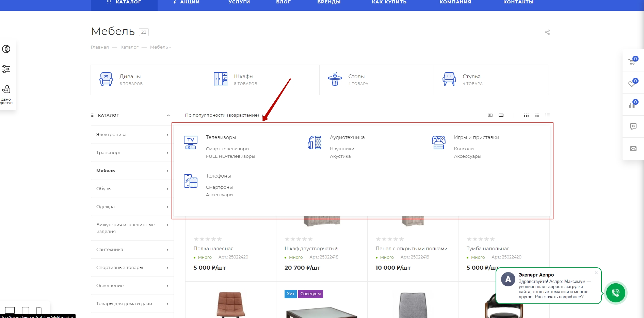644x318 pixels.
Task: Open the favorites heart icon
Action: pos(632,83)
